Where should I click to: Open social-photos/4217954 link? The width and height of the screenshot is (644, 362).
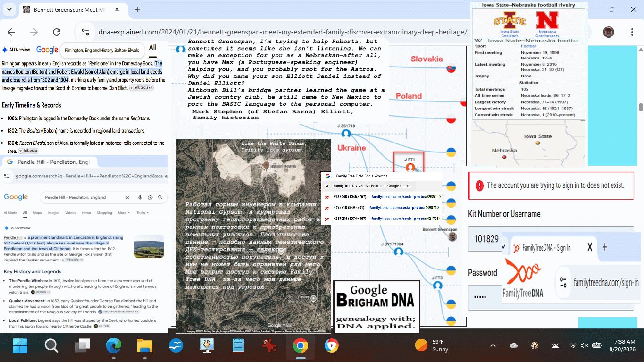(x=406, y=219)
